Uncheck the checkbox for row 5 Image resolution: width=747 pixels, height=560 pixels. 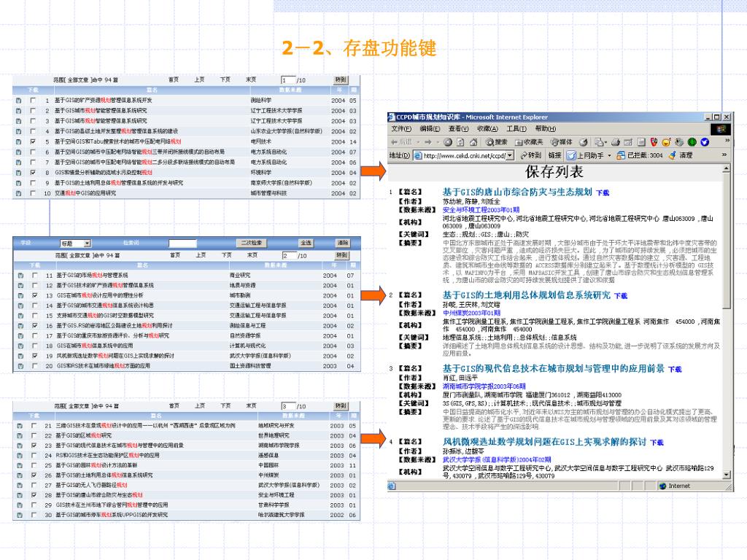(x=33, y=141)
